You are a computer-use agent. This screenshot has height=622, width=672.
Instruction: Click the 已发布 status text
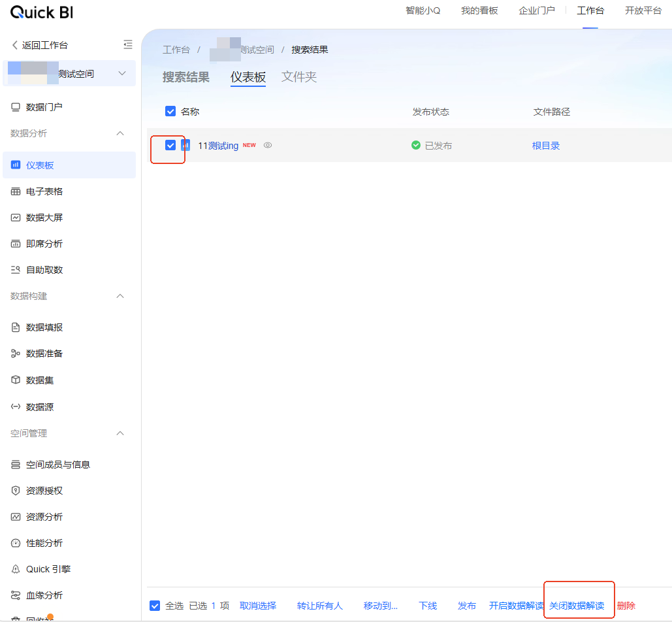pos(438,146)
